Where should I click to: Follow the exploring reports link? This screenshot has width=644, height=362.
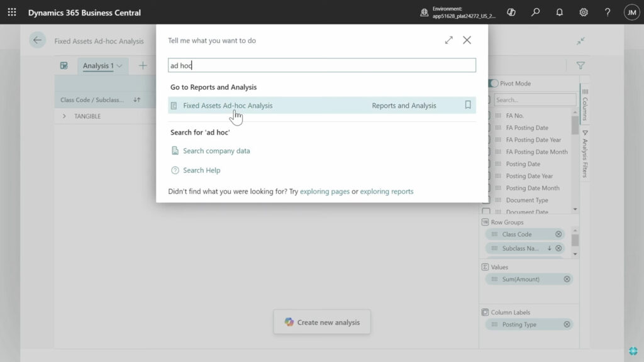pyautogui.click(x=387, y=191)
